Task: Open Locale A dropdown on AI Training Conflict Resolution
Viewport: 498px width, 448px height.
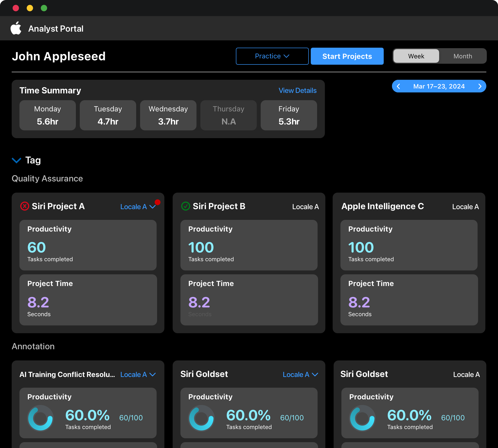Action: coord(138,375)
